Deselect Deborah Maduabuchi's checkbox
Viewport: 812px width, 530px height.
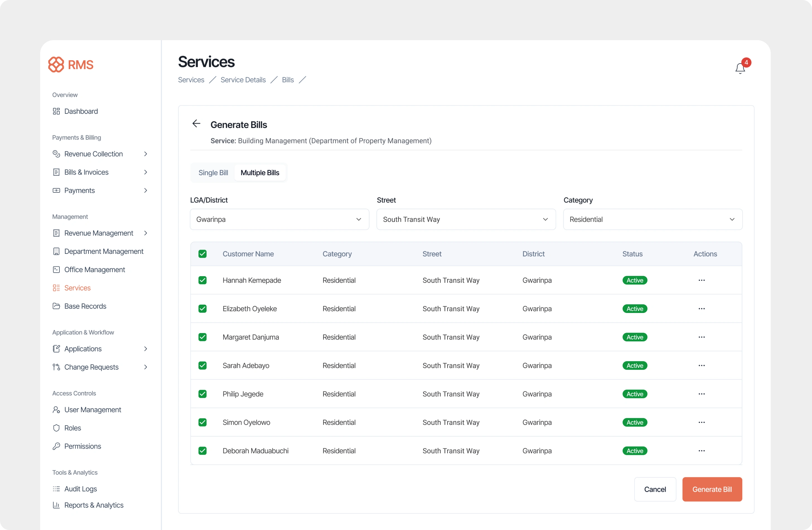pyautogui.click(x=202, y=451)
